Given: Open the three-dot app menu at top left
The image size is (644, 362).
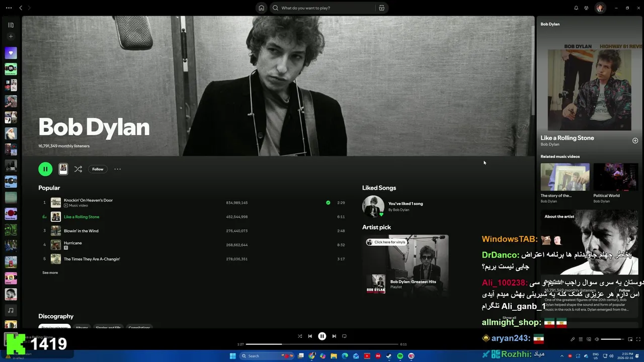Looking at the screenshot, I should tap(9, 8).
